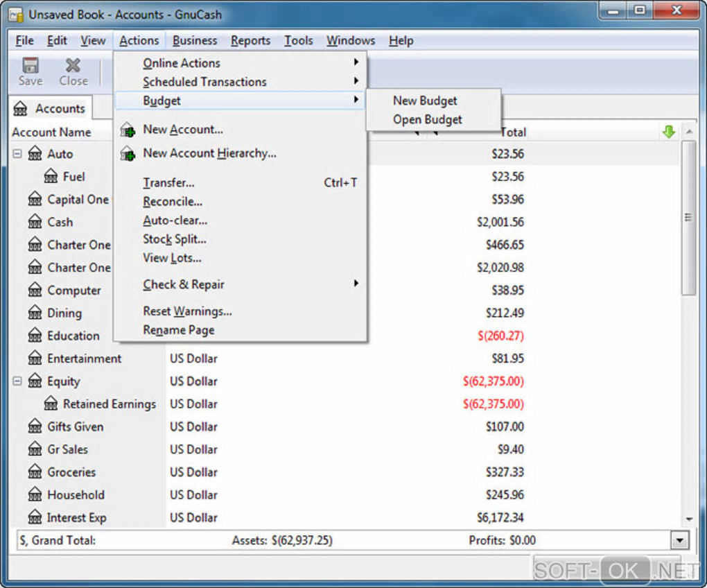Sort by Account Name column header
Screen dimensions: 707x588
click(51, 132)
